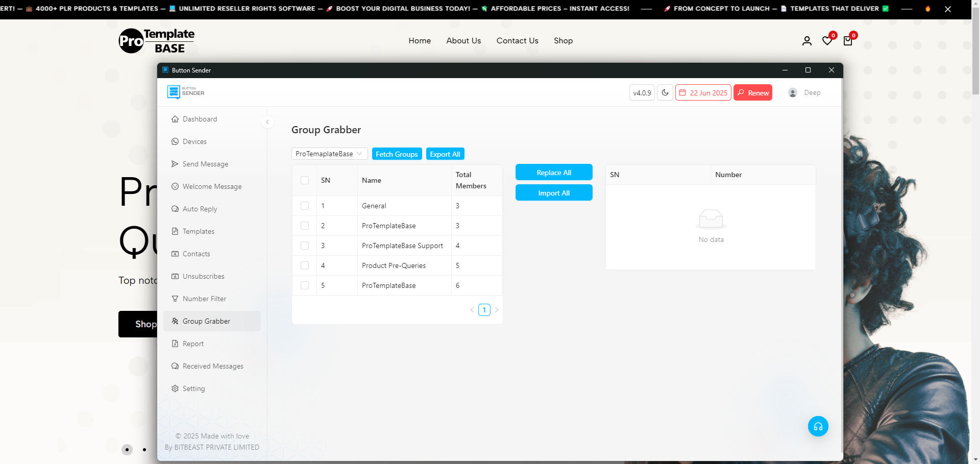Select the first slider dot on the website

(x=127, y=450)
